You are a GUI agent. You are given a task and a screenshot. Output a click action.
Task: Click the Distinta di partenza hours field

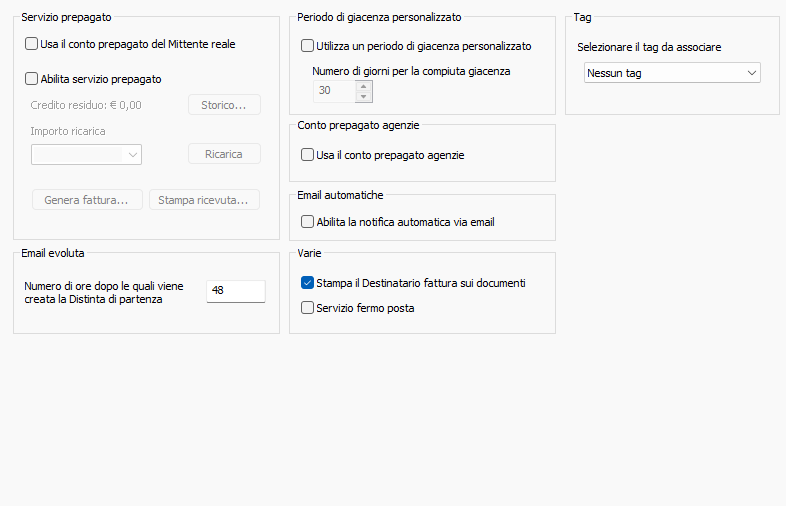tap(235, 290)
